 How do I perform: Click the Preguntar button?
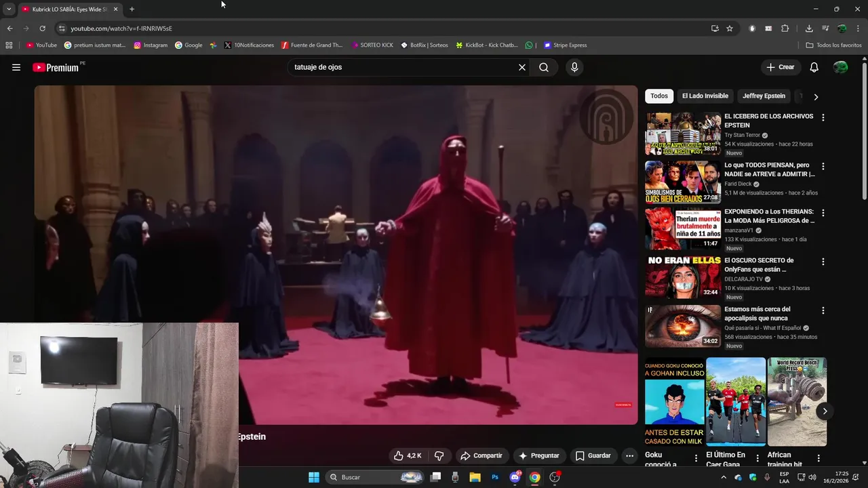[539, 455]
